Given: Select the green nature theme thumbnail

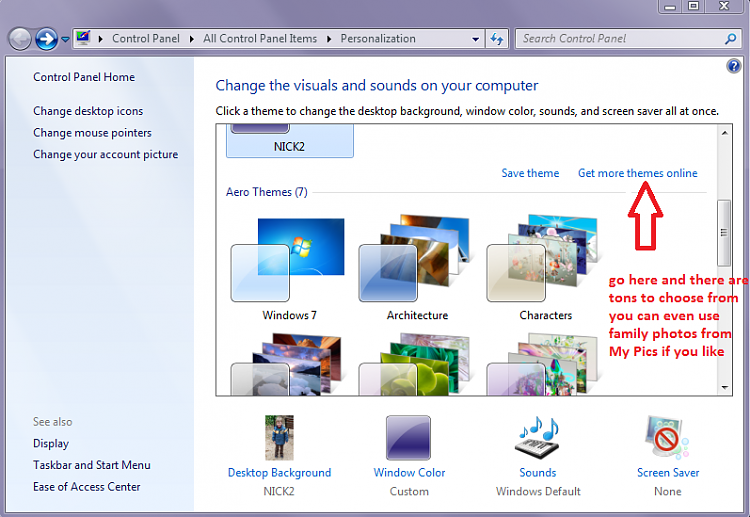Looking at the screenshot, I should (x=415, y=364).
